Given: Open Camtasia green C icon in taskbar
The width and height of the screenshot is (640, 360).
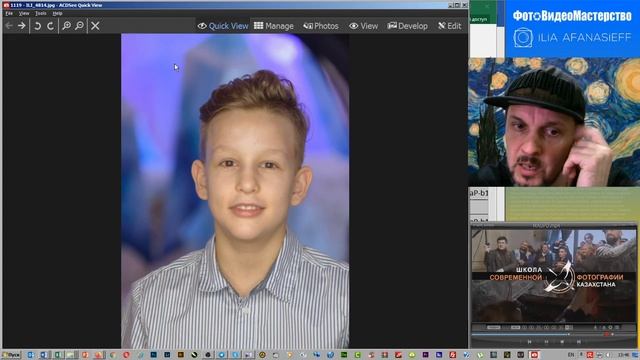Looking at the screenshot, I should tap(358, 355).
